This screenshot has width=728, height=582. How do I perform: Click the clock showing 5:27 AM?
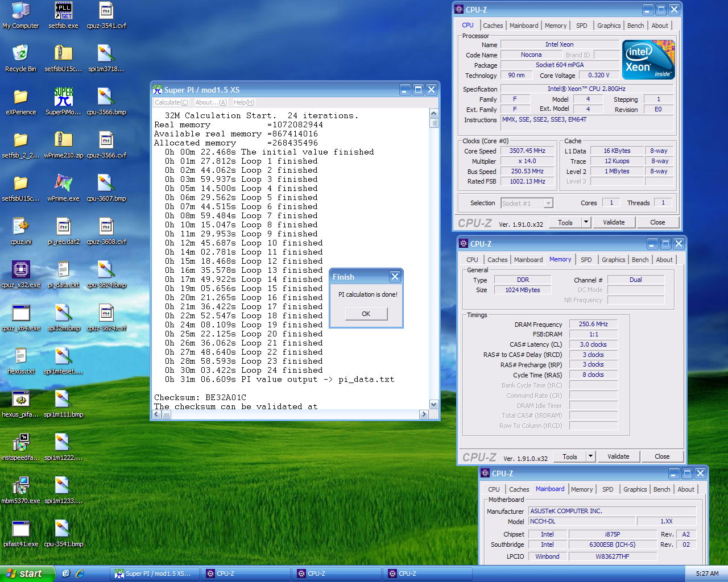[x=707, y=573]
